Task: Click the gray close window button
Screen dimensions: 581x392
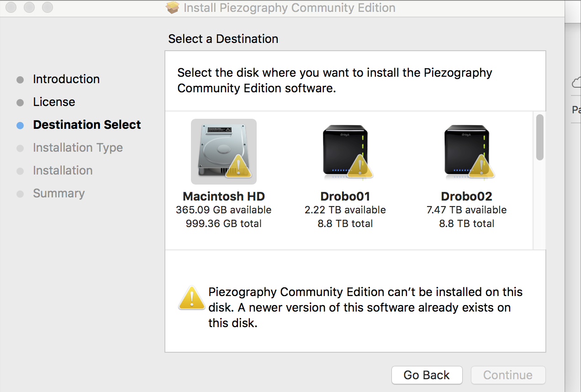Action: (x=12, y=7)
